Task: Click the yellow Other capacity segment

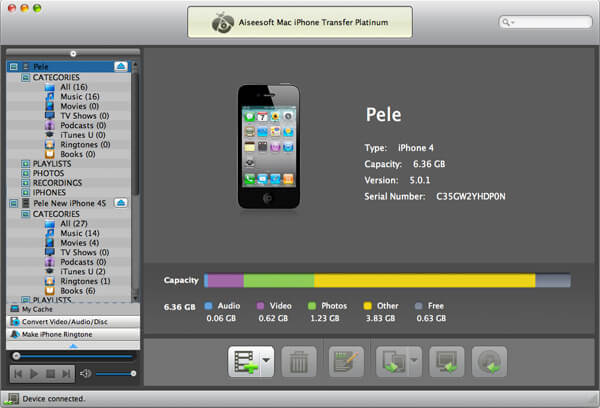Action: click(424, 281)
